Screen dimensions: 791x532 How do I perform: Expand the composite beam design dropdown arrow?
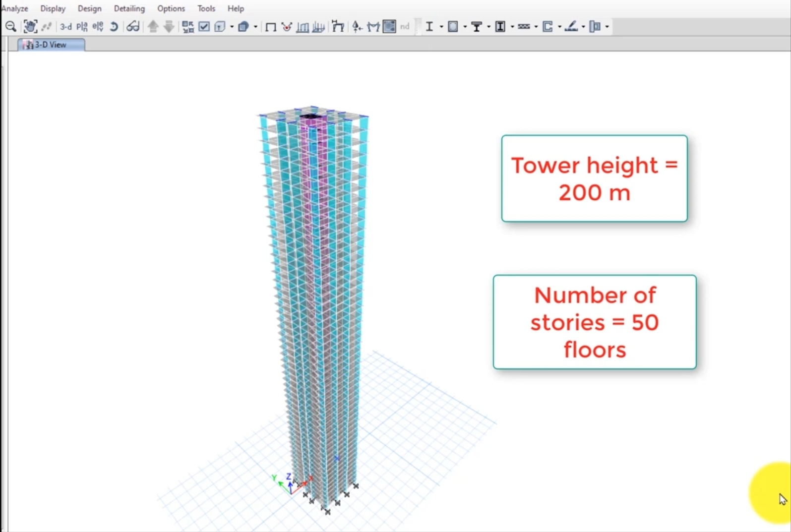click(488, 27)
